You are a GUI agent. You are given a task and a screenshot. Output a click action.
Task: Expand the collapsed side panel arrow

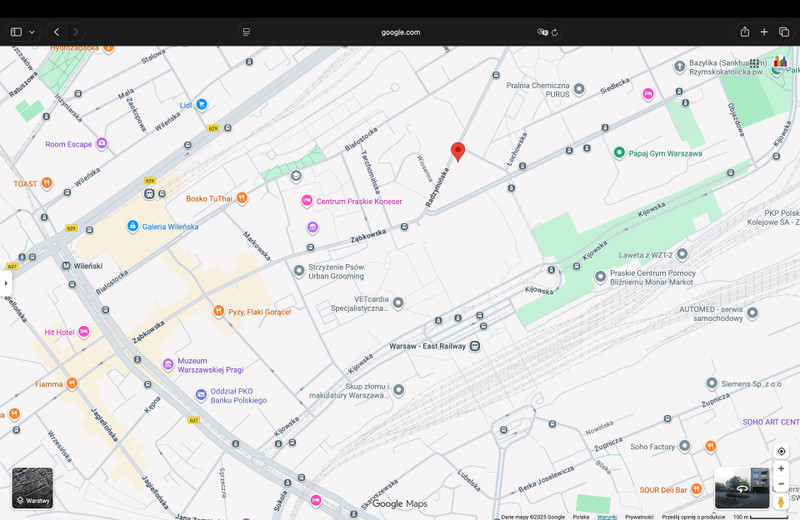(6, 283)
